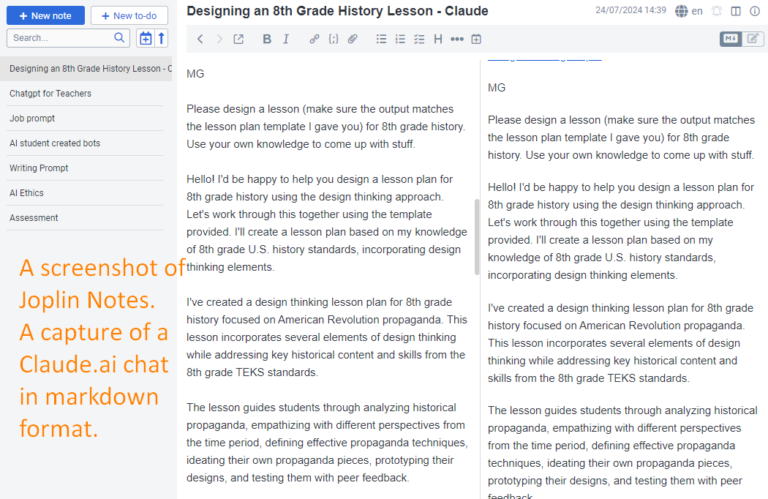Image resolution: width=768 pixels, height=499 pixels.
Task: Open the Writing Prompt note
Action: point(85,168)
